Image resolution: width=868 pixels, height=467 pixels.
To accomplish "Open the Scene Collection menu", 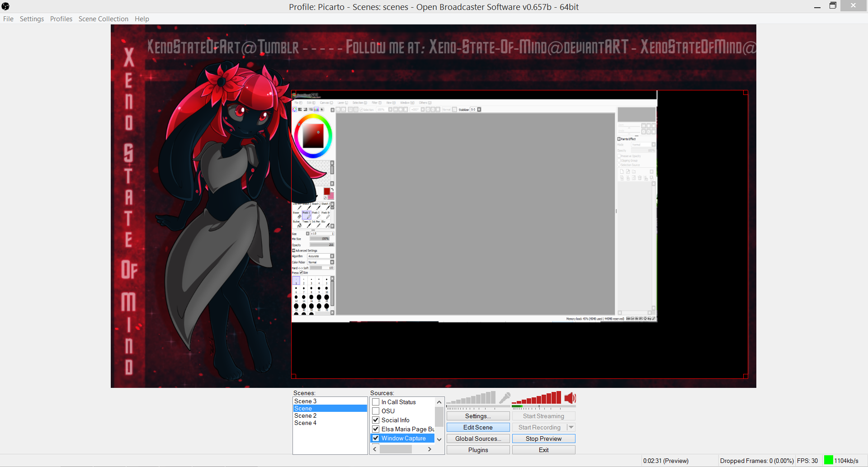I will pos(104,19).
